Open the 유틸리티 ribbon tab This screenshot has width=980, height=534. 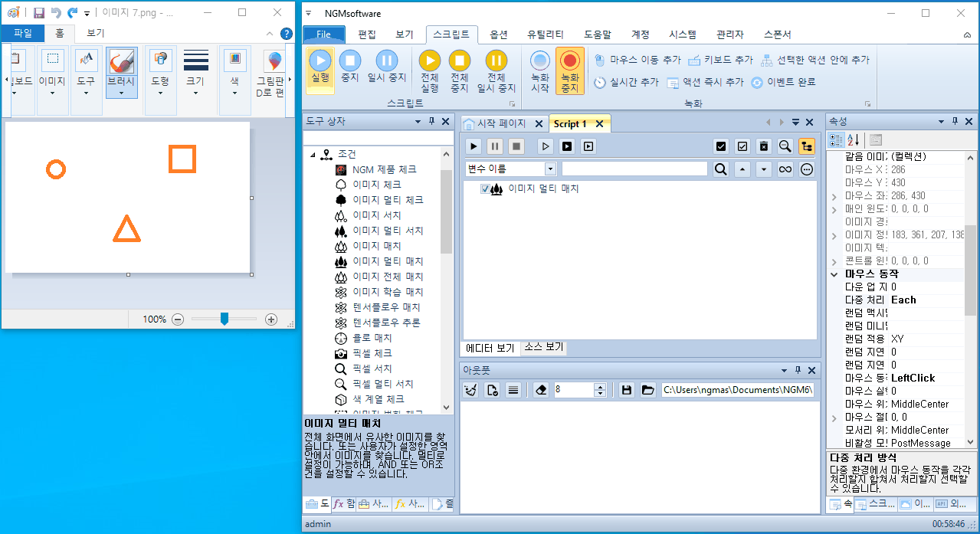(546, 34)
